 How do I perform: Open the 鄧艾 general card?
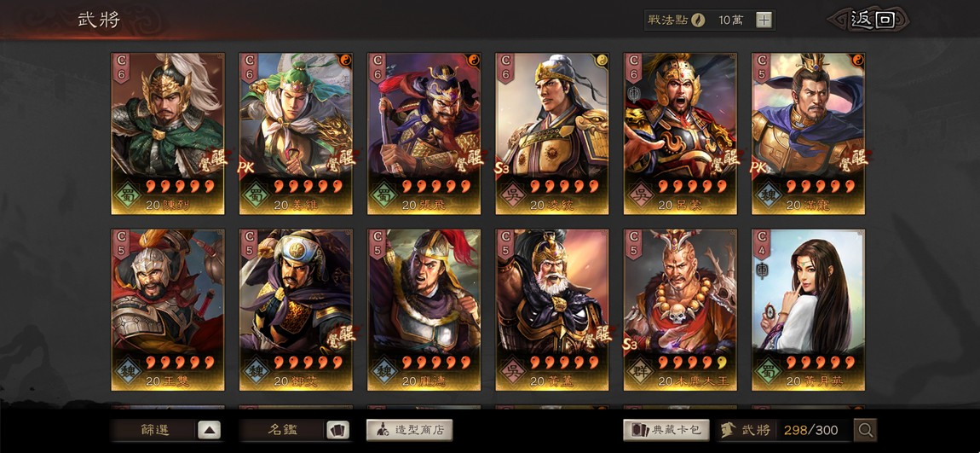pos(296,310)
